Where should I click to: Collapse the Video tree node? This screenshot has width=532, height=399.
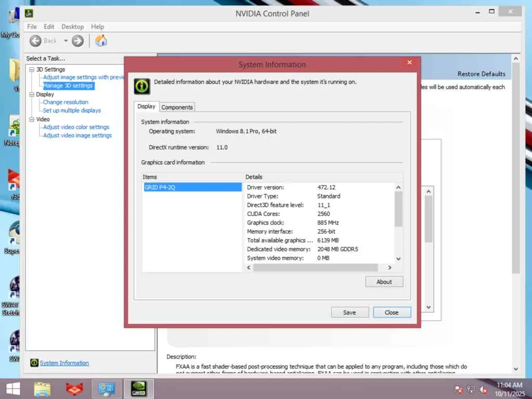32,119
